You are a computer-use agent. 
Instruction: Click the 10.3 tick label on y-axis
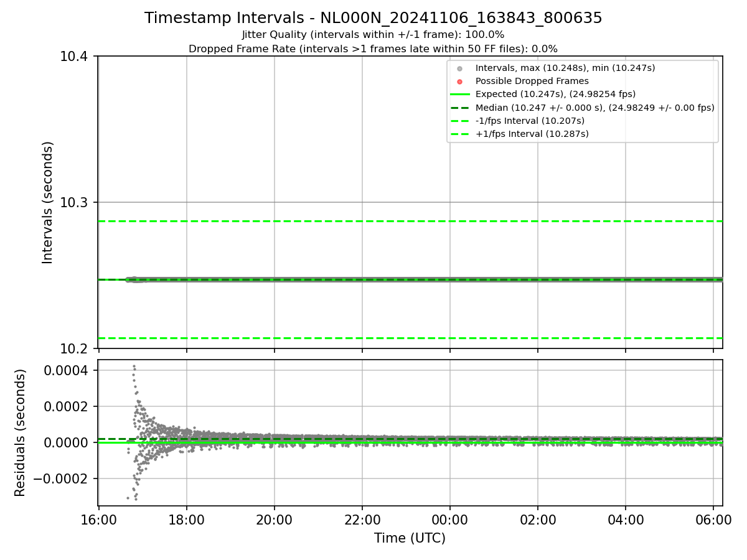74,203
